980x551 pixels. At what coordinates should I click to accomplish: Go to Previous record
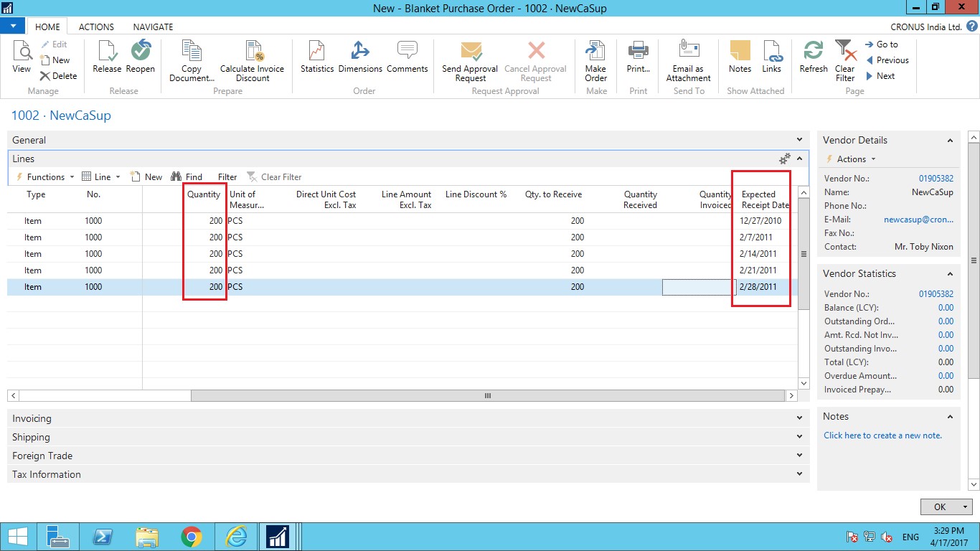887,60
